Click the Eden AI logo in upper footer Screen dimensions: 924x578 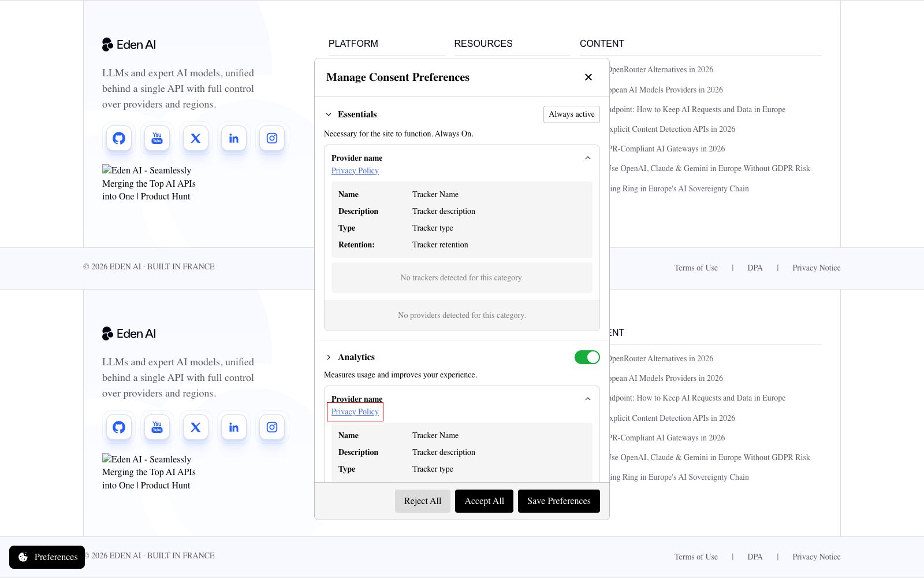129,45
